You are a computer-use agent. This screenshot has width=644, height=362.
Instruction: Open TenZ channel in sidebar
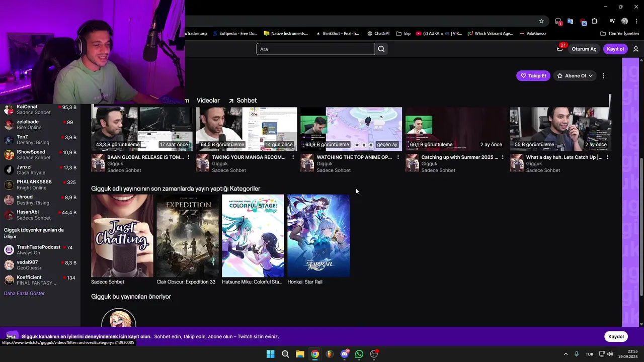(40, 140)
